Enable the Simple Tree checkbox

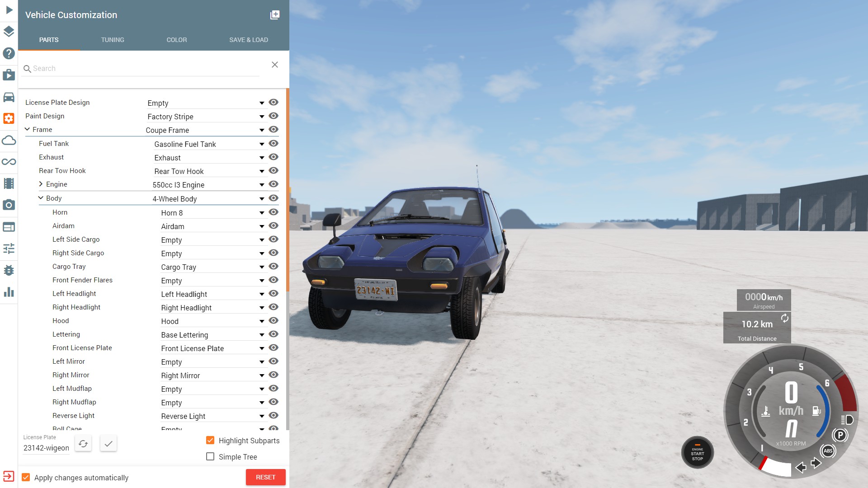tap(210, 456)
